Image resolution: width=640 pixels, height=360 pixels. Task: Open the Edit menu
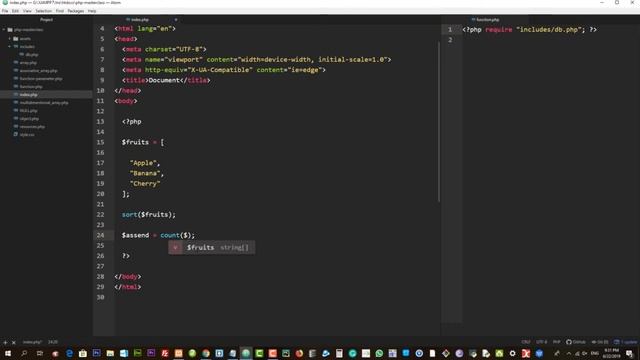pos(16,11)
